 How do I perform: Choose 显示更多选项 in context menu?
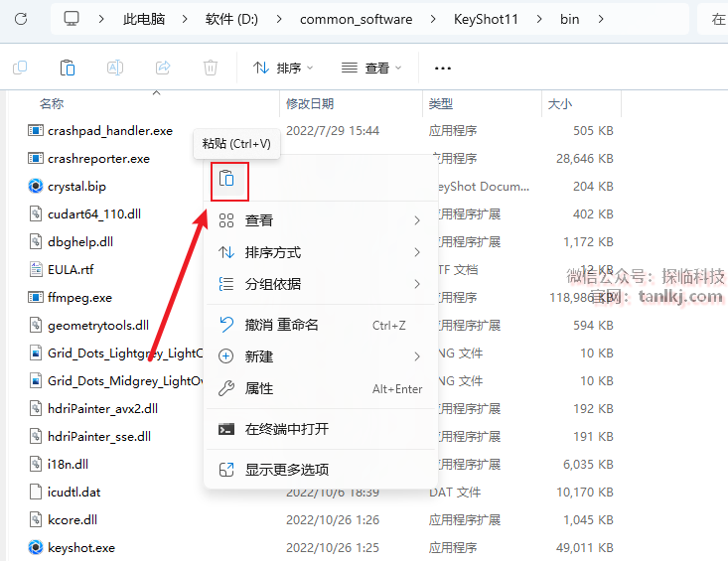coord(321,470)
